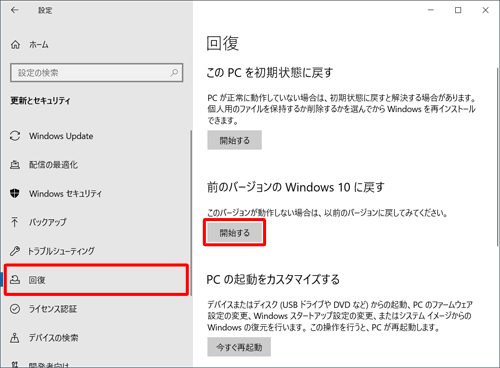Click the 設定 window title text
Image resolution: width=500 pixels, height=368 pixels.
click(x=45, y=11)
